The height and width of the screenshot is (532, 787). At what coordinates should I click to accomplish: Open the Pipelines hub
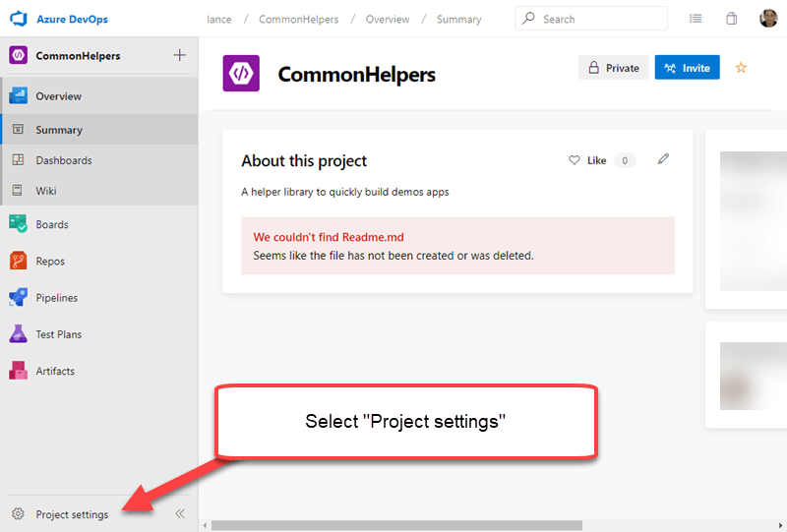pyautogui.click(x=99, y=298)
